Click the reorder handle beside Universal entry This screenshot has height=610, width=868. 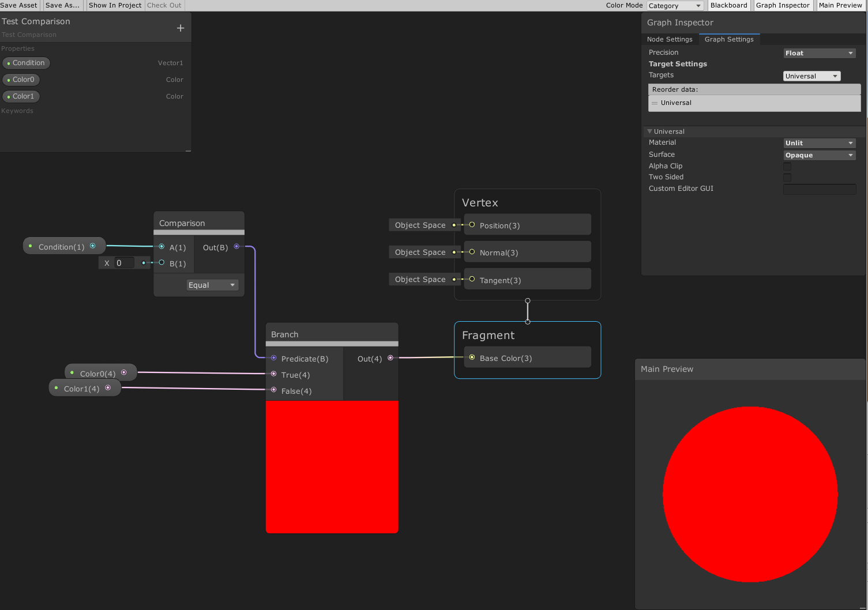(x=655, y=103)
